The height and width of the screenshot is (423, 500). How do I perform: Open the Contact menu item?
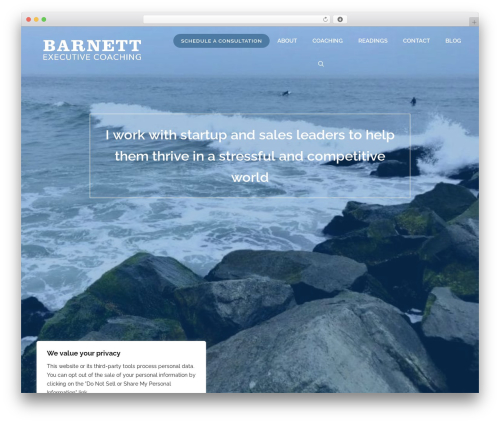(x=416, y=41)
